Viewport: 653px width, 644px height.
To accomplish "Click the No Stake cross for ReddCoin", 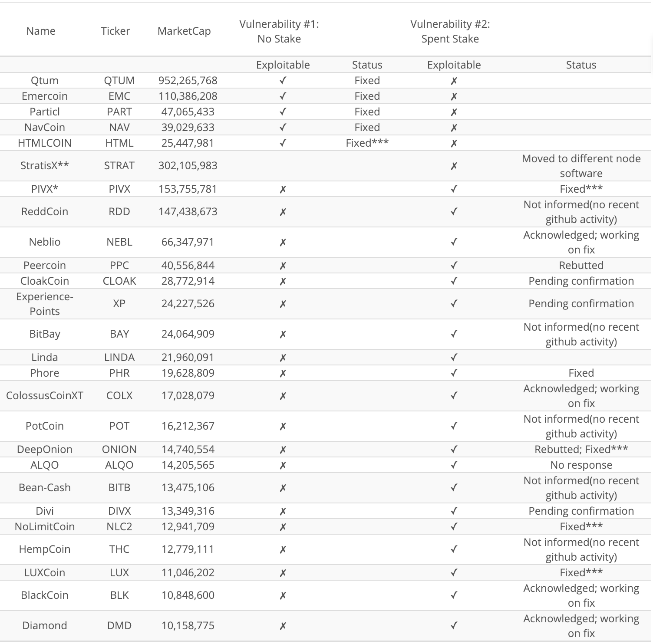I will click(283, 212).
